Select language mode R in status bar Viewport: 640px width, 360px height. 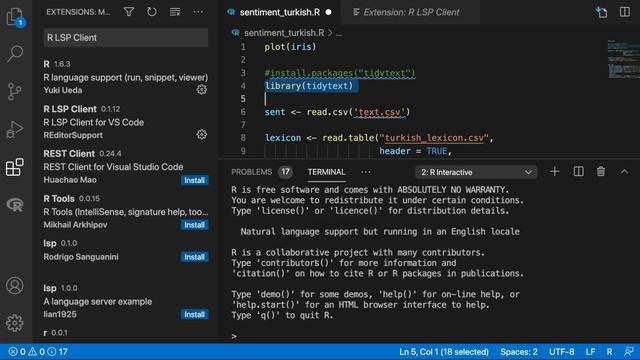[x=609, y=351]
